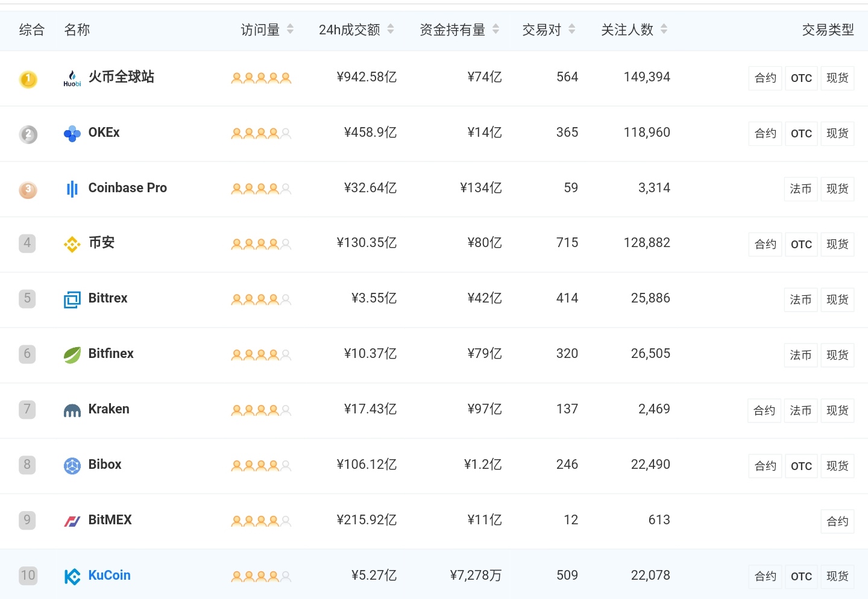The width and height of the screenshot is (868, 599).
Task: Sort by 访问量 using its sort arrows
Action: (290, 29)
